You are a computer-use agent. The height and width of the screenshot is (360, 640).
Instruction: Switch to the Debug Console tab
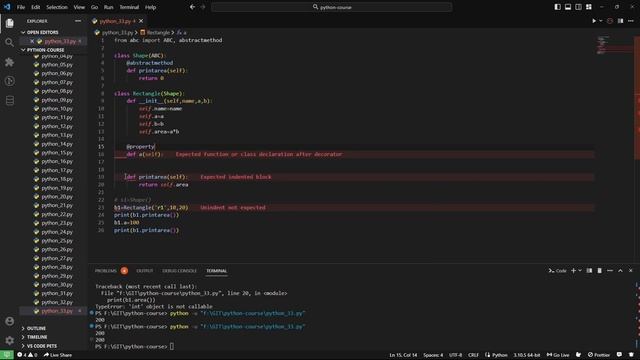(179, 271)
